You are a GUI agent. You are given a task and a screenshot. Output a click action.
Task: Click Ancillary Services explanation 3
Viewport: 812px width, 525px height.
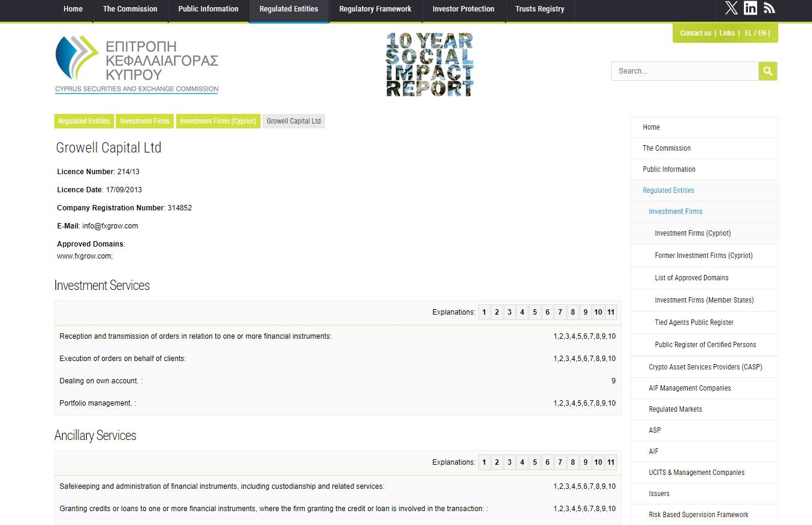click(x=509, y=462)
